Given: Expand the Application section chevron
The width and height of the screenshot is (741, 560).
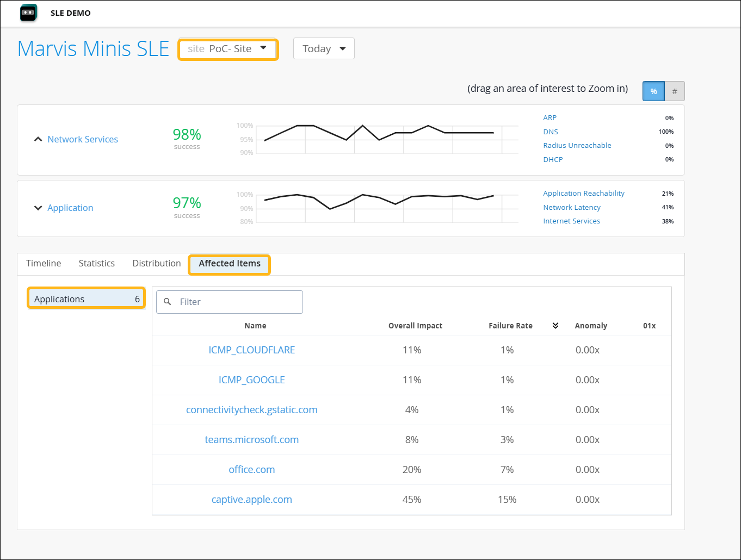Looking at the screenshot, I should click(x=38, y=208).
